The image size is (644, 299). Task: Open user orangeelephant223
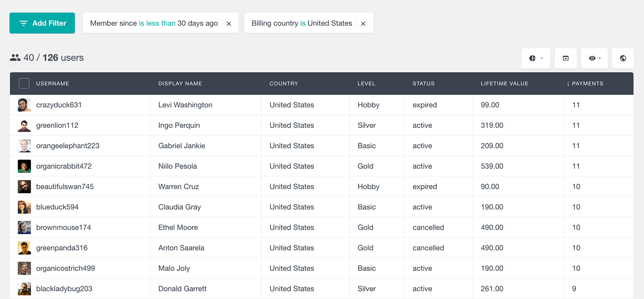click(68, 146)
